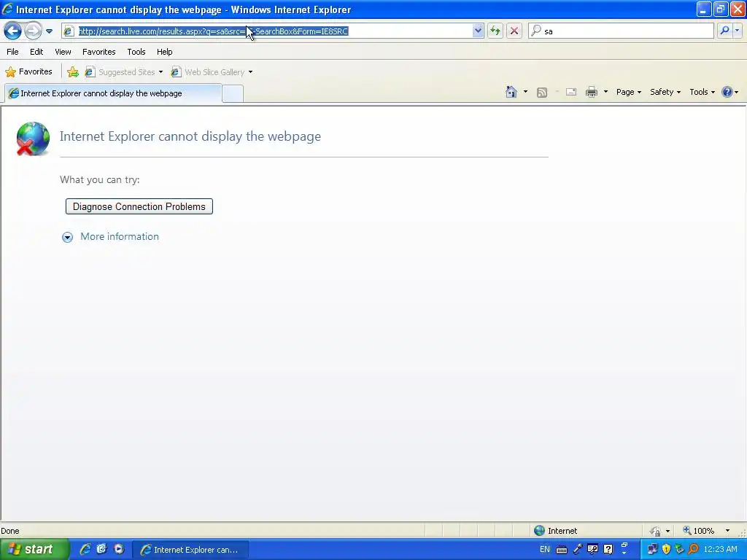The height and width of the screenshot is (560, 747).
Task: Open the Help menu
Action: coord(164,52)
